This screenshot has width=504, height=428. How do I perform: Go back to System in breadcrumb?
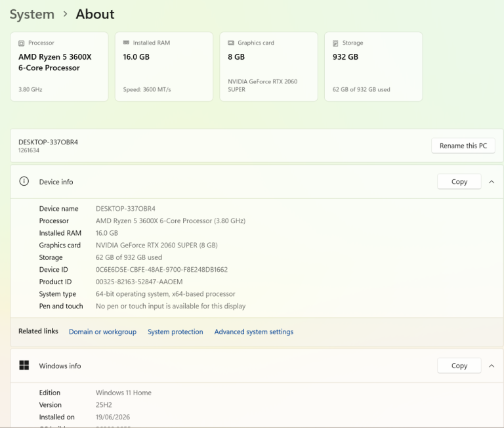[x=31, y=14]
